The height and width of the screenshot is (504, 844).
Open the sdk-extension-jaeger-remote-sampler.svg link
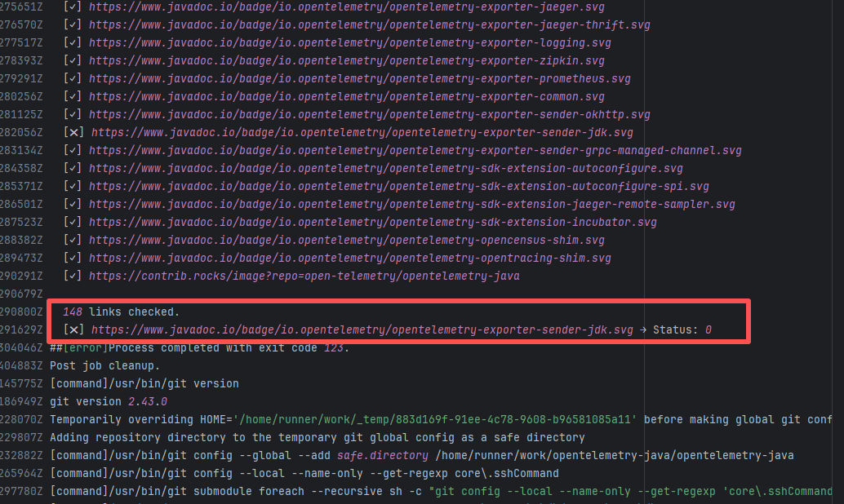(411, 205)
